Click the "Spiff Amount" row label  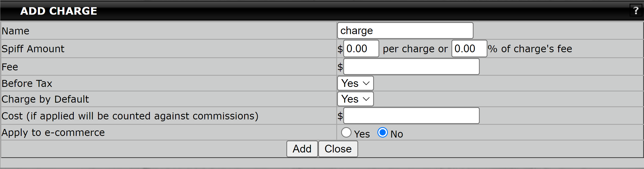click(33, 49)
